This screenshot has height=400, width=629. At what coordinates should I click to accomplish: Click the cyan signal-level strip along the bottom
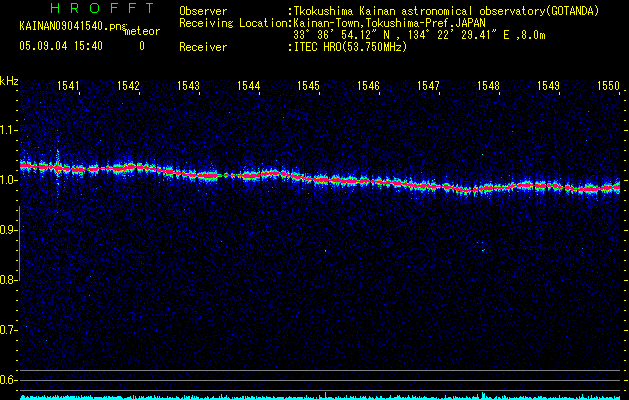tap(320, 397)
